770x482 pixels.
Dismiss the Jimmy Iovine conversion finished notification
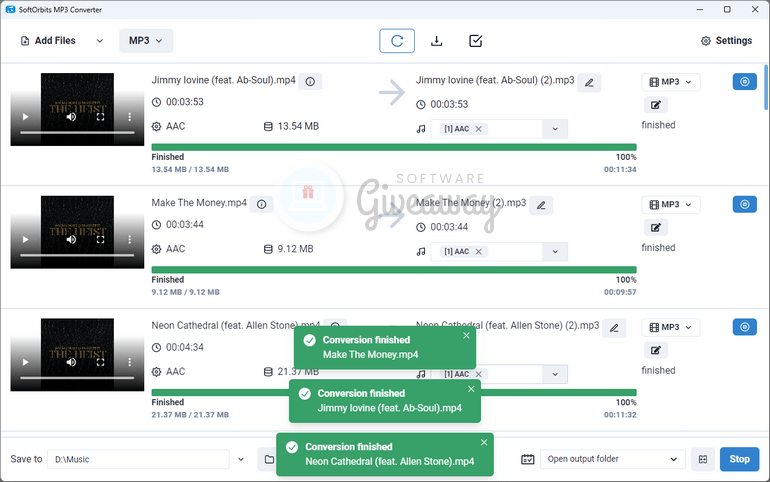(471, 389)
